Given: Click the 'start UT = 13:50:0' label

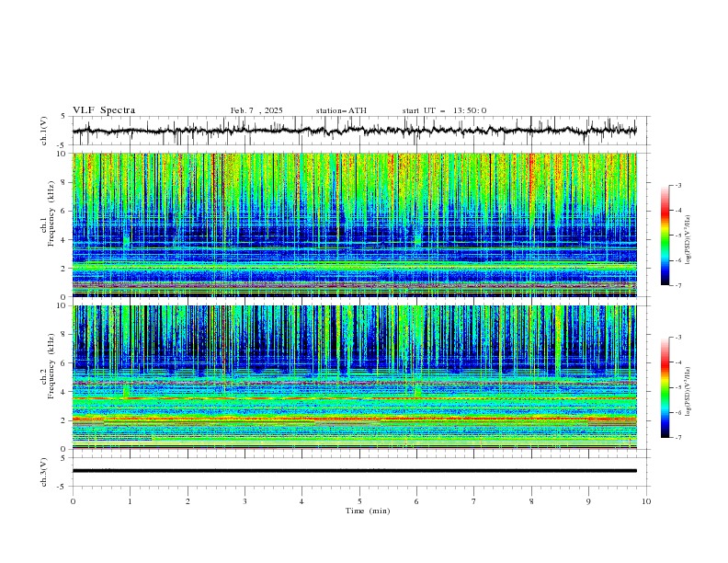Looking at the screenshot, I should pos(444,110).
